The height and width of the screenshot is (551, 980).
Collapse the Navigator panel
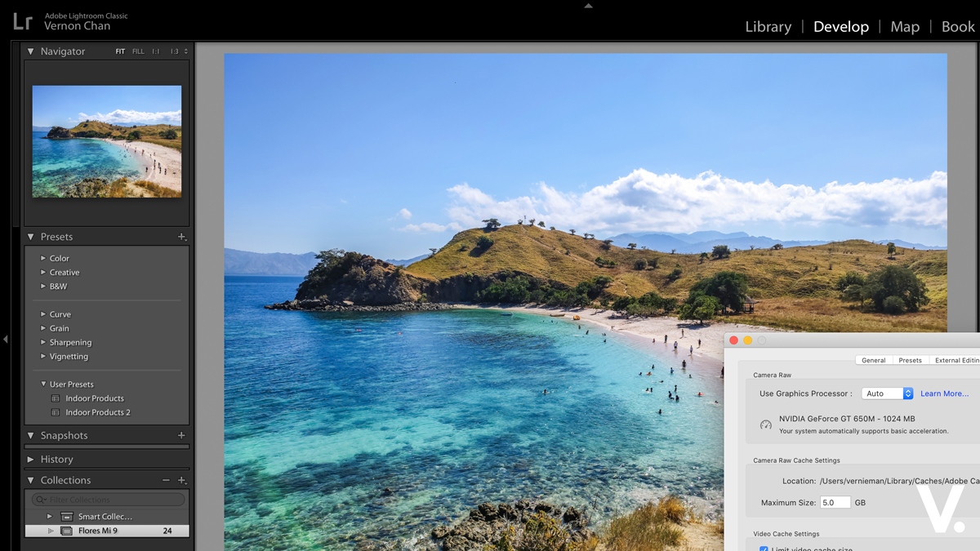[x=30, y=51]
